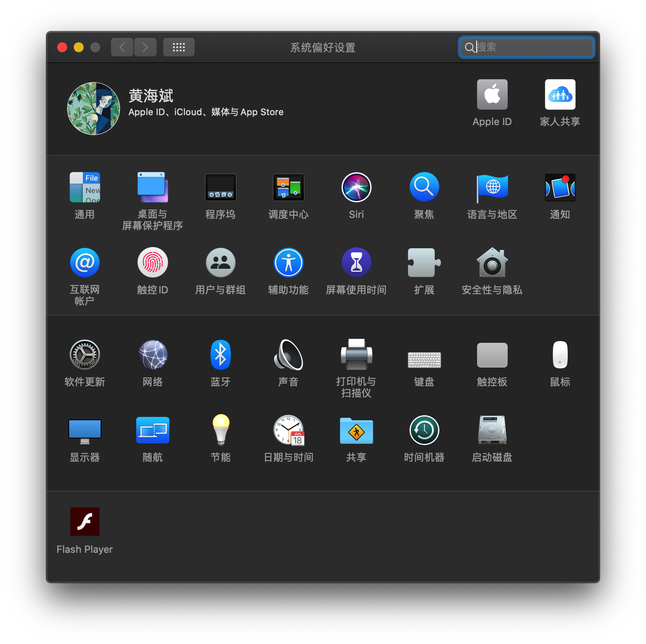
Task: Open Security & Privacy (安全性与隐私) pane
Action: 492,263
